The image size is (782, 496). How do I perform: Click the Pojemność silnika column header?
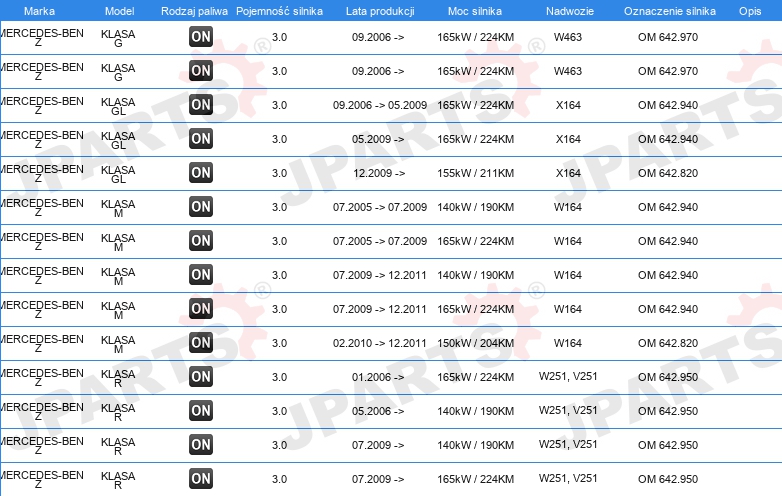tap(279, 11)
